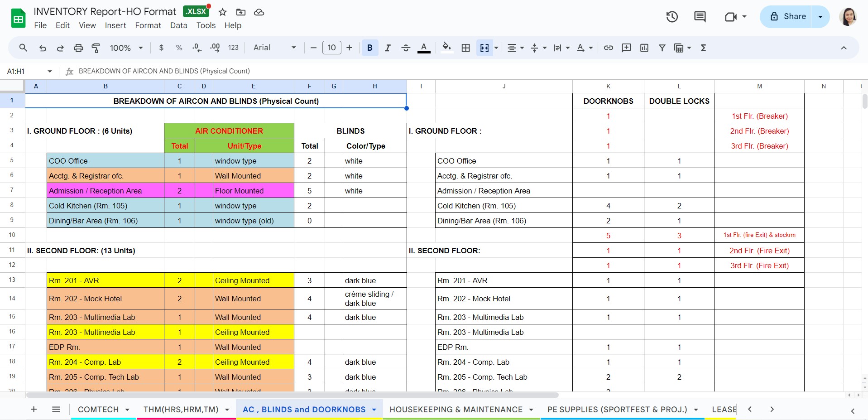Switch to THM(HRS,HRM,TM) sheet tab
This screenshot has width=868, height=420.
point(186,410)
